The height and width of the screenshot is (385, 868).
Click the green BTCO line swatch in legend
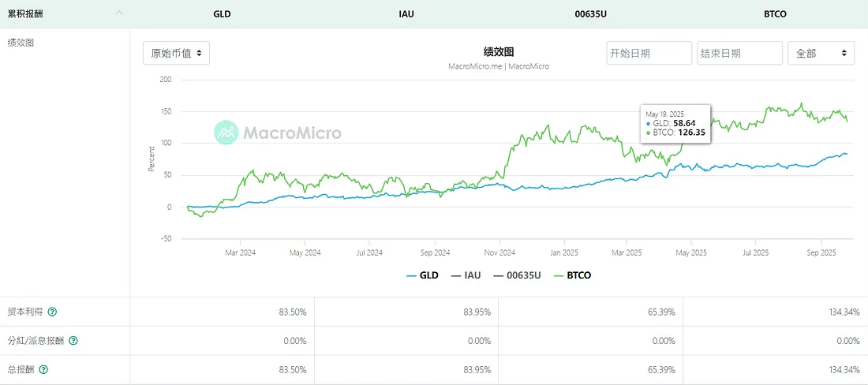click(x=559, y=275)
